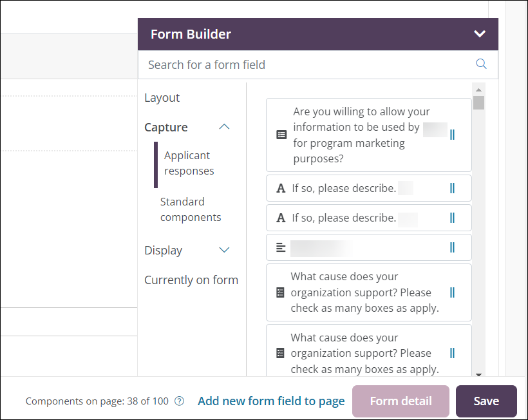Click drag handle on first 'If so, please describe'
528x420 pixels.
pos(452,188)
